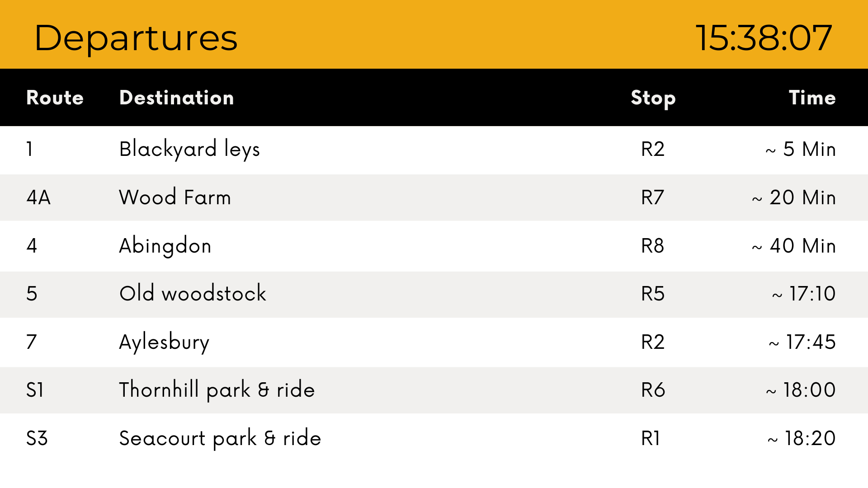The height and width of the screenshot is (488, 868).
Task: Select the Route column header
Action: (55, 98)
